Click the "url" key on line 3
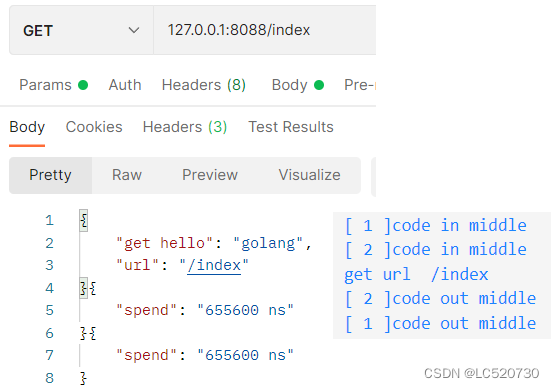Image resolution: width=554 pixels, height=388 pixels. pyautogui.click(x=138, y=265)
